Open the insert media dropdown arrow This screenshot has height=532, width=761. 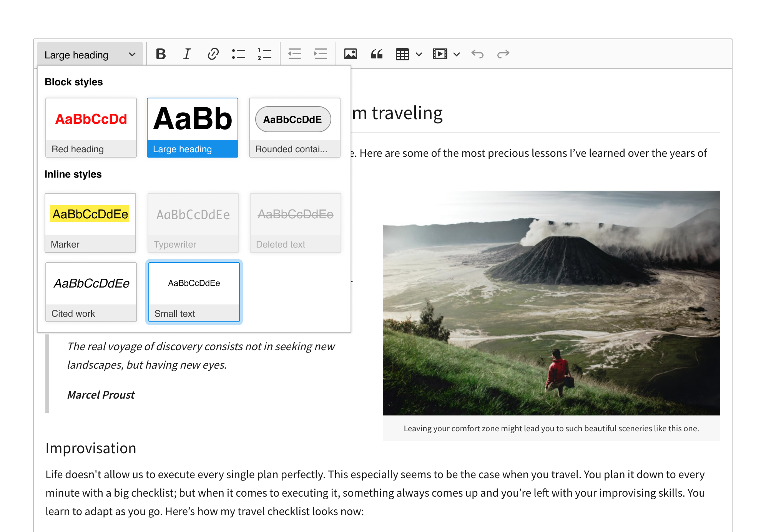(x=457, y=54)
